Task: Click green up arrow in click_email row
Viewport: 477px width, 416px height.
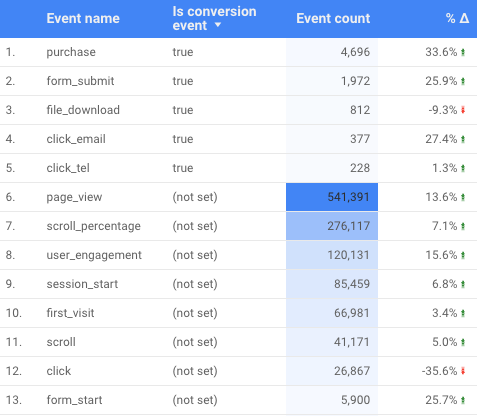Action: pos(463,139)
